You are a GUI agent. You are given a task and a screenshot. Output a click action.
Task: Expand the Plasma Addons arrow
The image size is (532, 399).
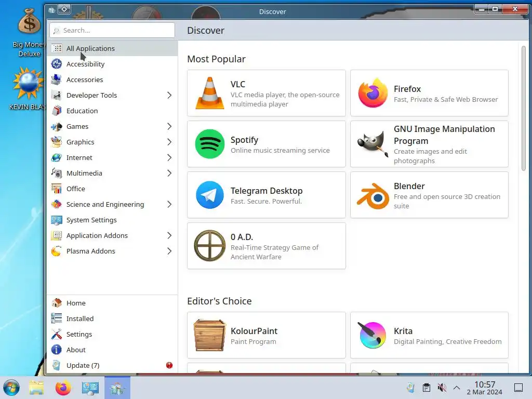169,251
